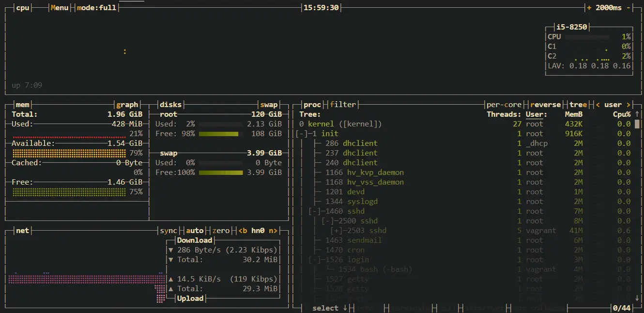Viewport: 644px width, 313px height.
Task: Click the plus to increase update interval
Action: coord(589,8)
